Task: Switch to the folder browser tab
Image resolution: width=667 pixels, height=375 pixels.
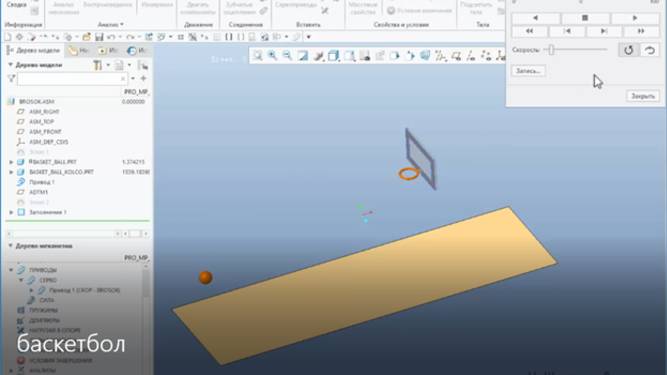Action: [x=78, y=51]
